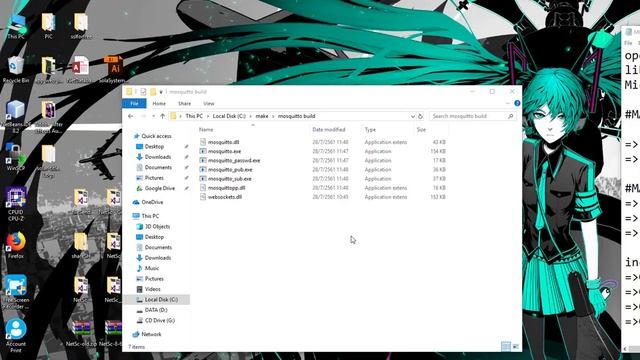Screen dimensions: 640x360
Task: Click the mosquitto.exe application icon
Action: coord(203,151)
